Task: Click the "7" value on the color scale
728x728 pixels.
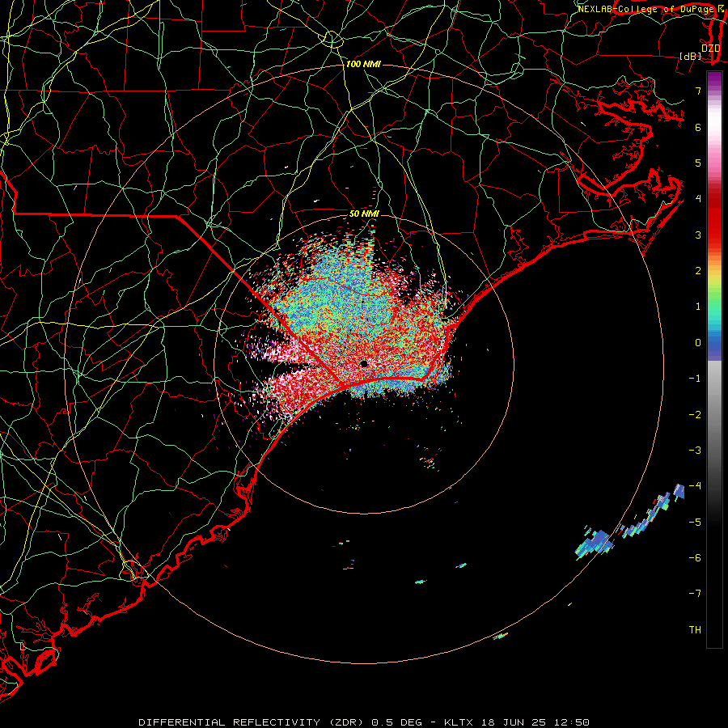Action: [698, 91]
